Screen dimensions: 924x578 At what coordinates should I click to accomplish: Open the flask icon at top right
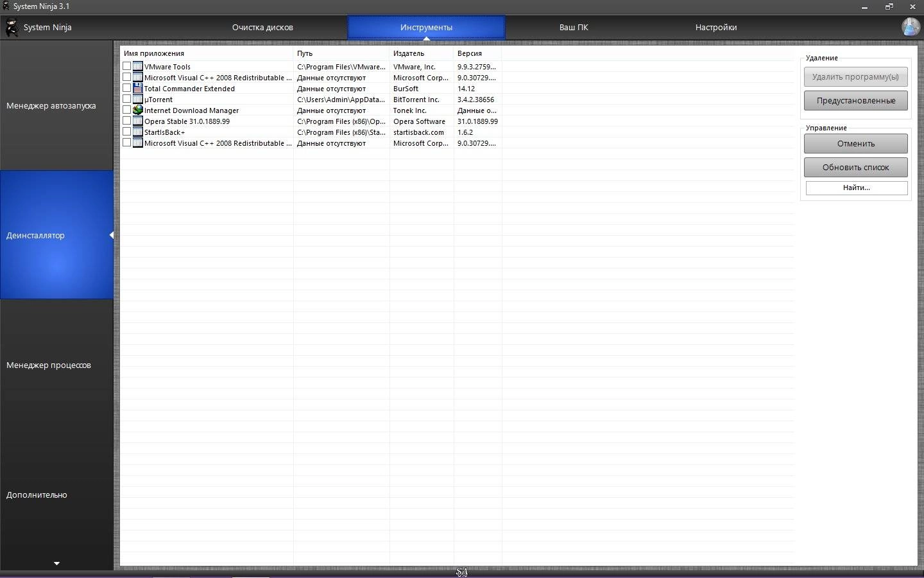click(x=910, y=27)
